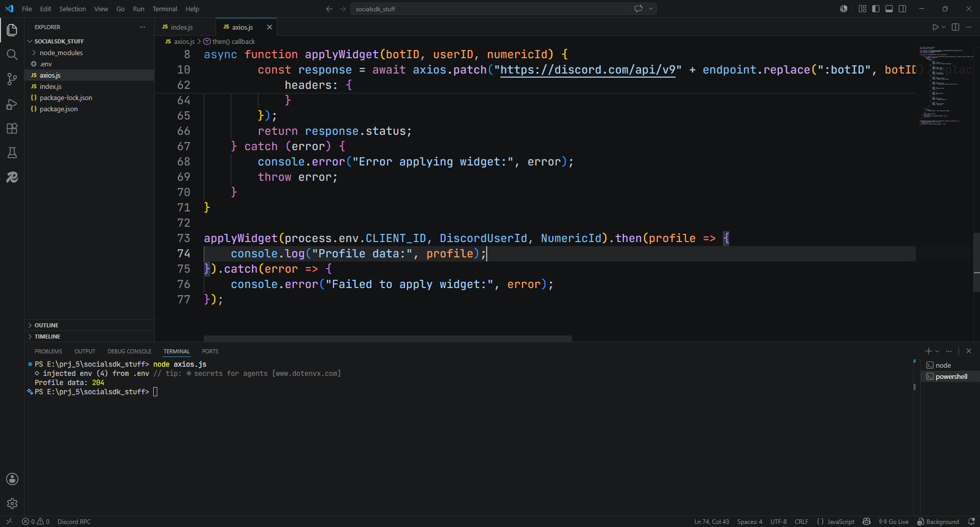Click the remote window indicator in status bar
The width and height of the screenshot is (980, 527).
click(9, 521)
